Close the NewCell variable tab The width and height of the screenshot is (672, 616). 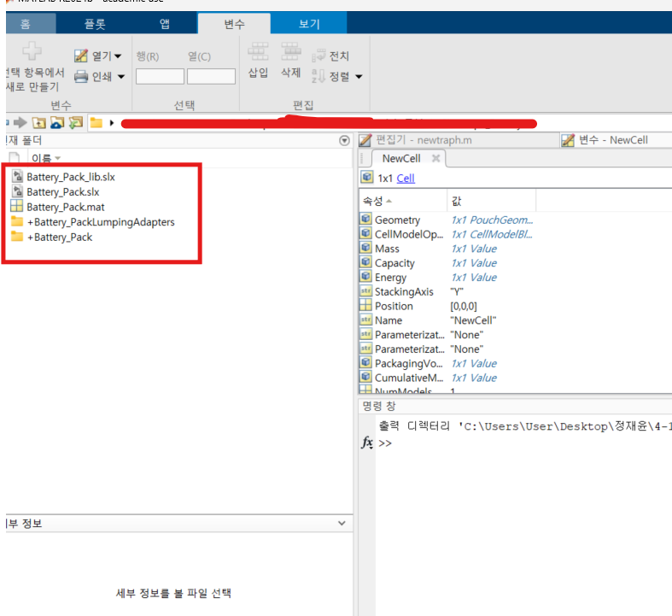tap(435, 158)
